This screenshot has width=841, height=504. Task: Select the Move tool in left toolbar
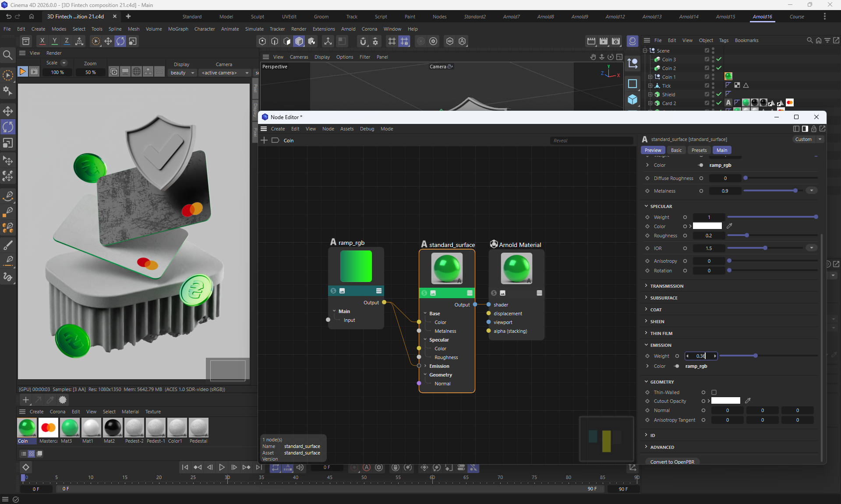pyautogui.click(x=8, y=111)
